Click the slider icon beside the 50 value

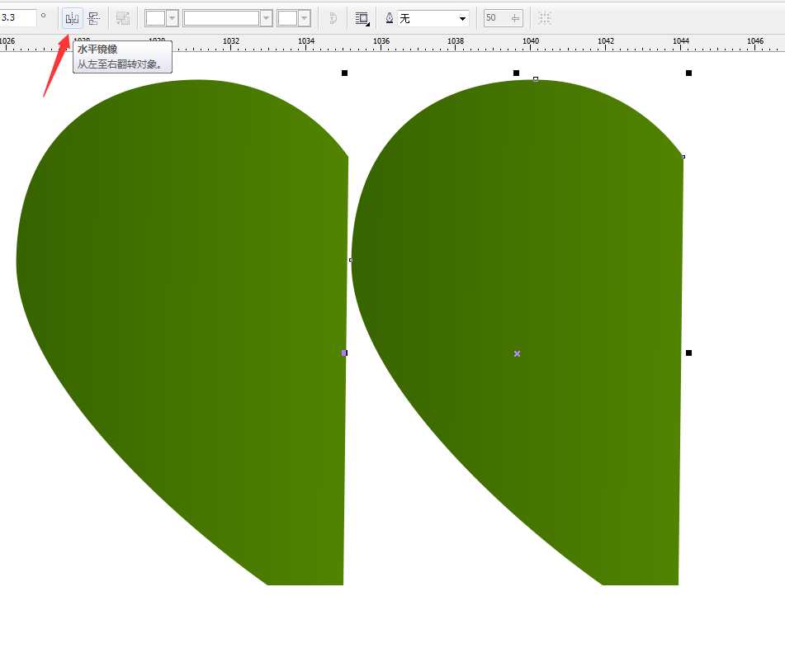pos(515,18)
